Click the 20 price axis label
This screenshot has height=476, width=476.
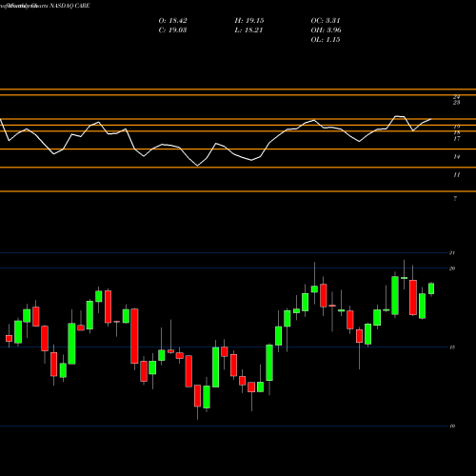[452, 268]
